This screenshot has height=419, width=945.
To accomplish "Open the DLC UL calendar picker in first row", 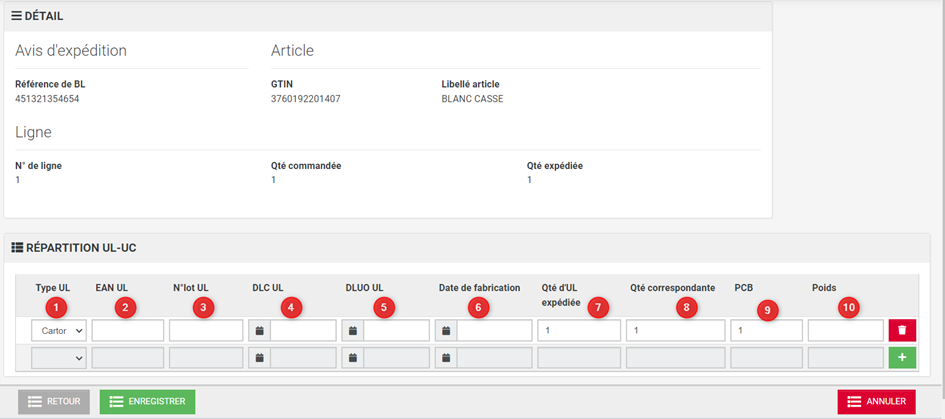I will pyautogui.click(x=259, y=331).
